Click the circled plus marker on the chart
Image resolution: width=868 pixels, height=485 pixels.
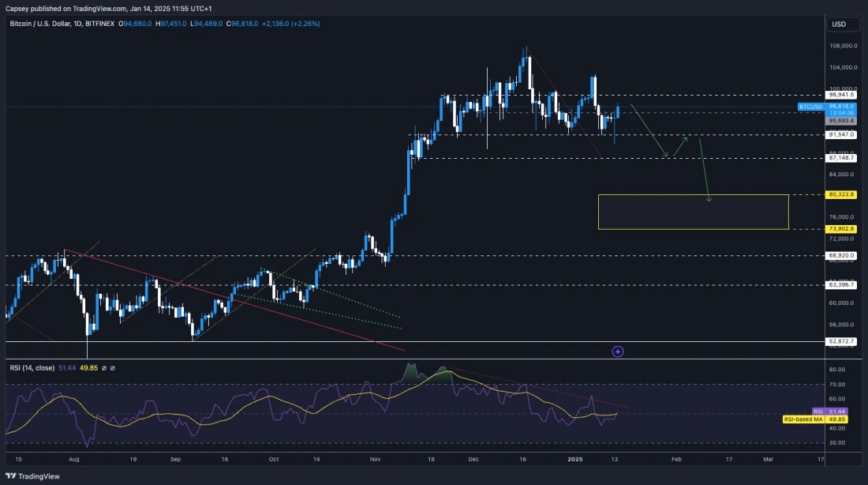click(619, 352)
